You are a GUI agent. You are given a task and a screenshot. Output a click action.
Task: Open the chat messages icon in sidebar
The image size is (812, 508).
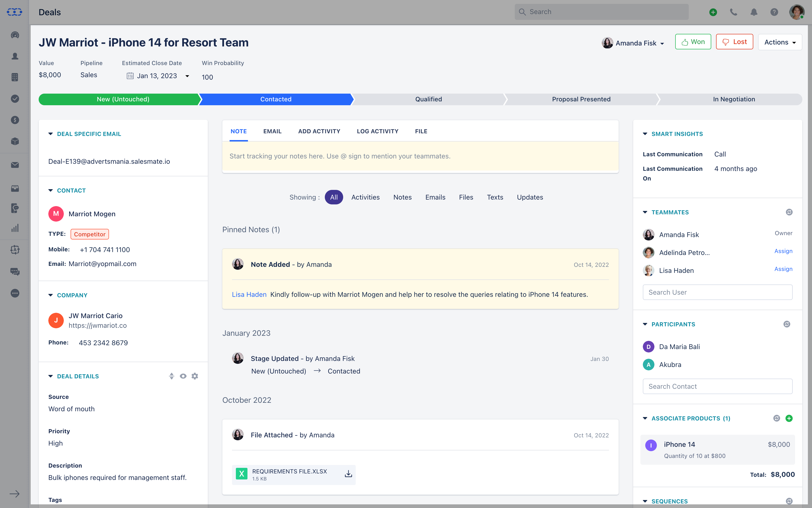(x=15, y=272)
